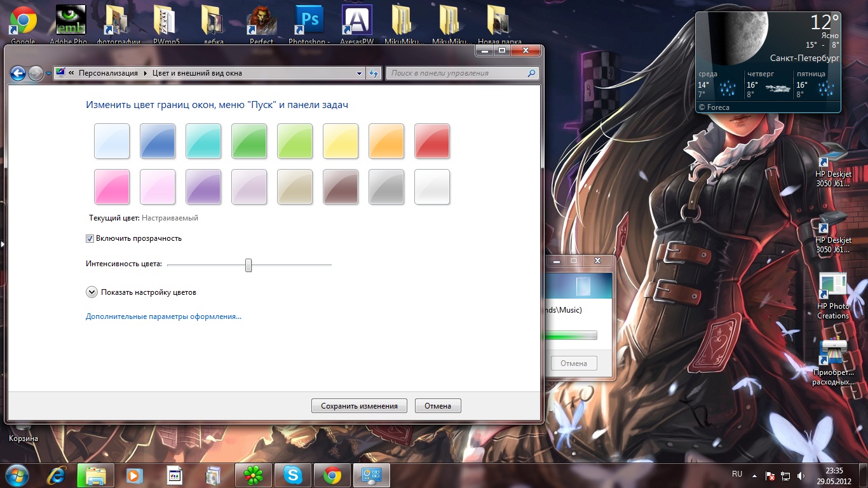Toggle the 'Включить прозрачность' checkbox
The image size is (868, 488).
click(90, 239)
